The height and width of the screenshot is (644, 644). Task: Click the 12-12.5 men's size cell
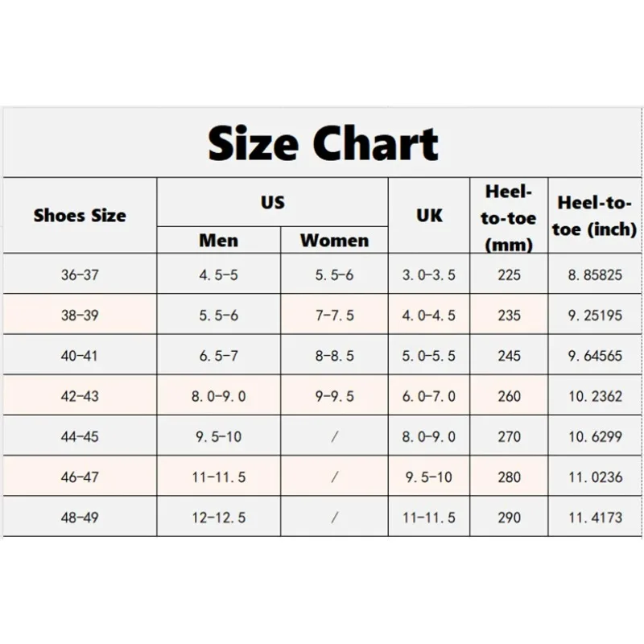(218, 517)
